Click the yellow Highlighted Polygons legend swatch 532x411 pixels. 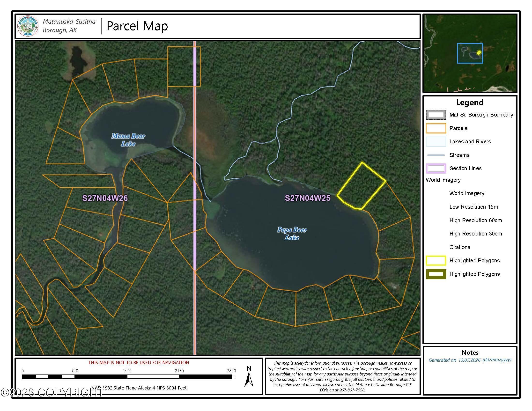436,261
